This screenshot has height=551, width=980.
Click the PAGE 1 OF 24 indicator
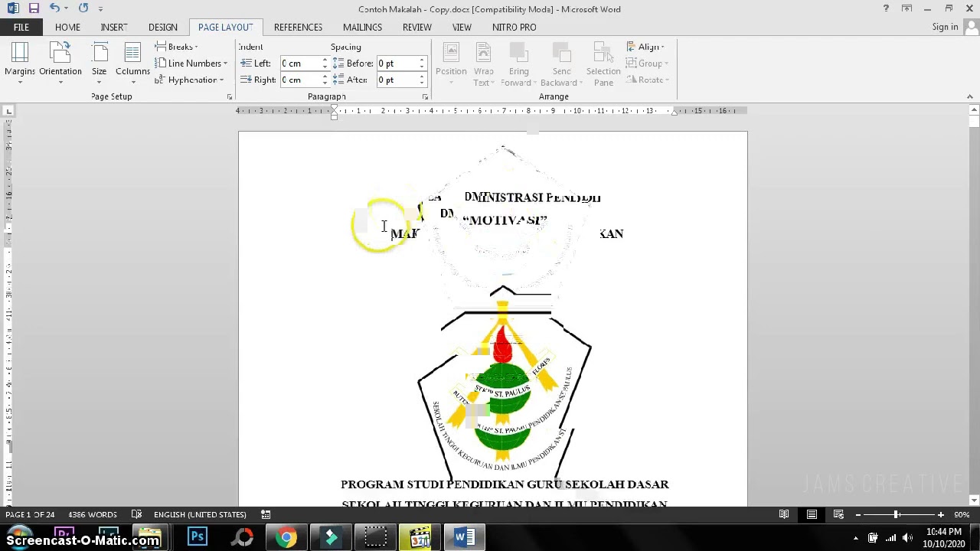(30, 514)
